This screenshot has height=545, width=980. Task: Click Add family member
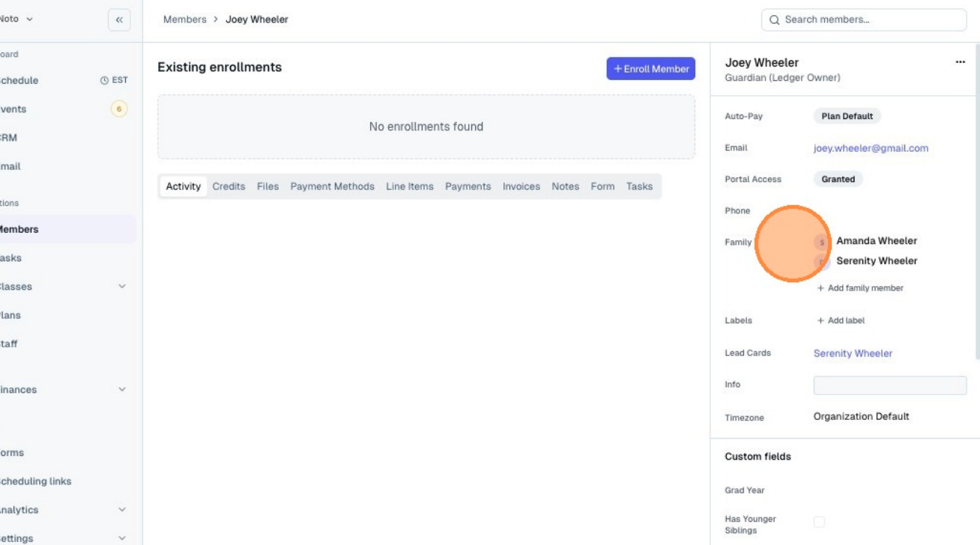coord(860,288)
